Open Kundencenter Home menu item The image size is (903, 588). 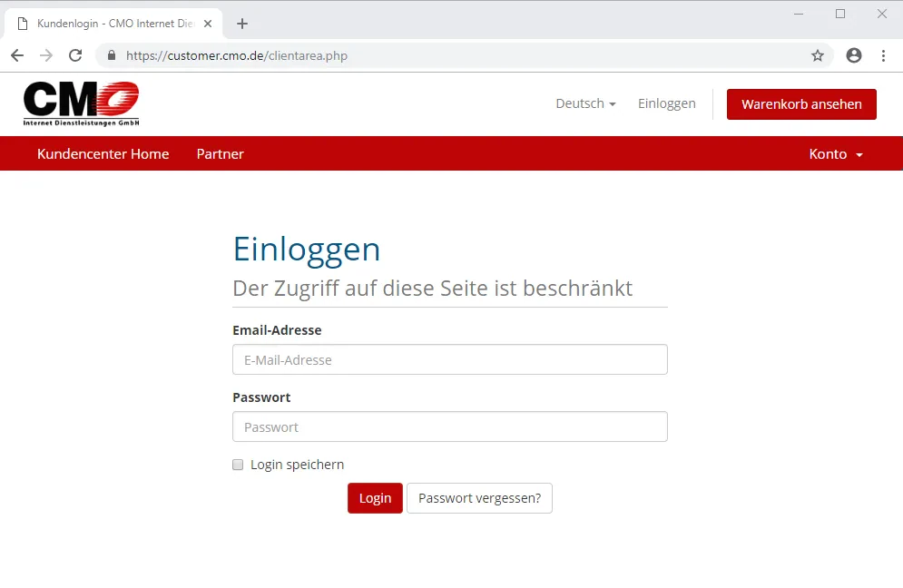pos(103,153)
